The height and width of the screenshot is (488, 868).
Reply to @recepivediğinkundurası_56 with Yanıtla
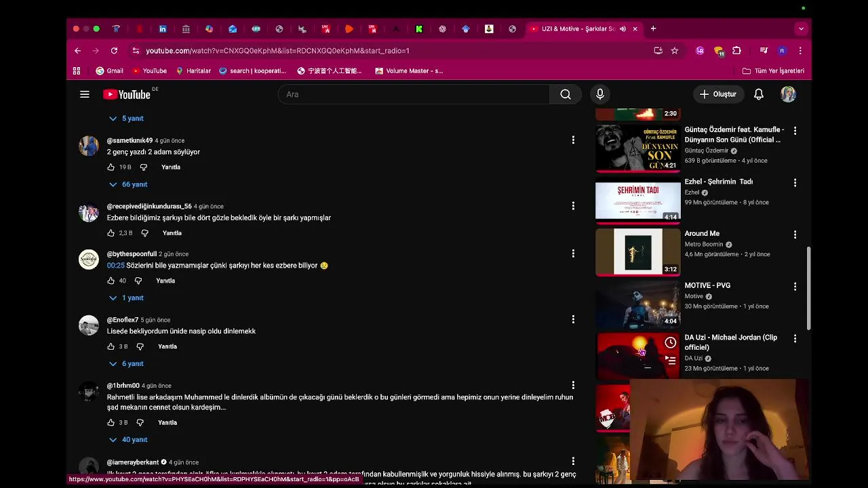(x=172, y=232)
